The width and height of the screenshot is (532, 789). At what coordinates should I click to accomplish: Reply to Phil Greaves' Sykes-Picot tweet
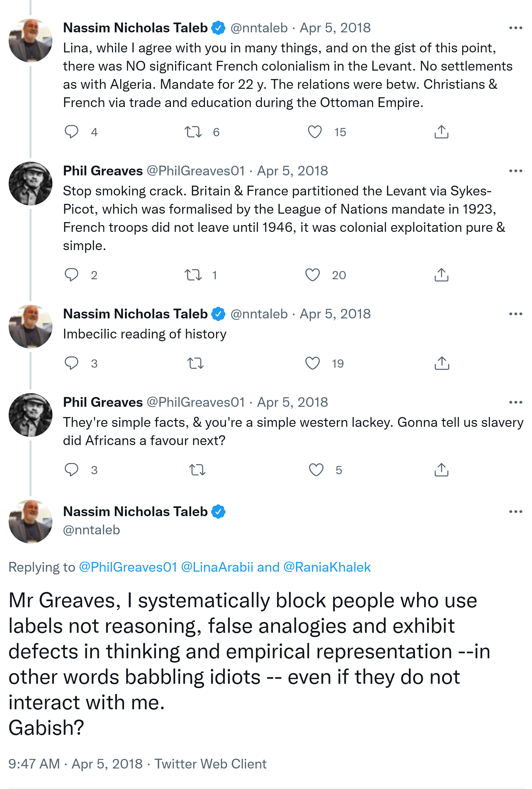click(72, 275)
